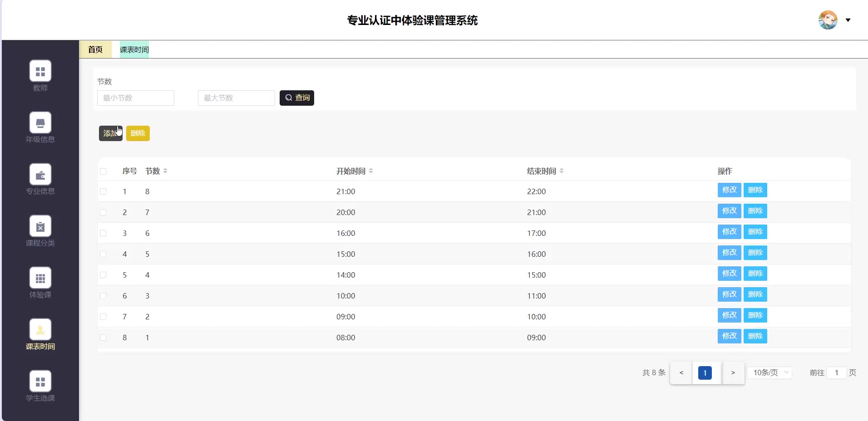This screenshot has width=868, height=421.
Task: Click the yellow 删除 batch delete button
Action: tap(138, 133)
